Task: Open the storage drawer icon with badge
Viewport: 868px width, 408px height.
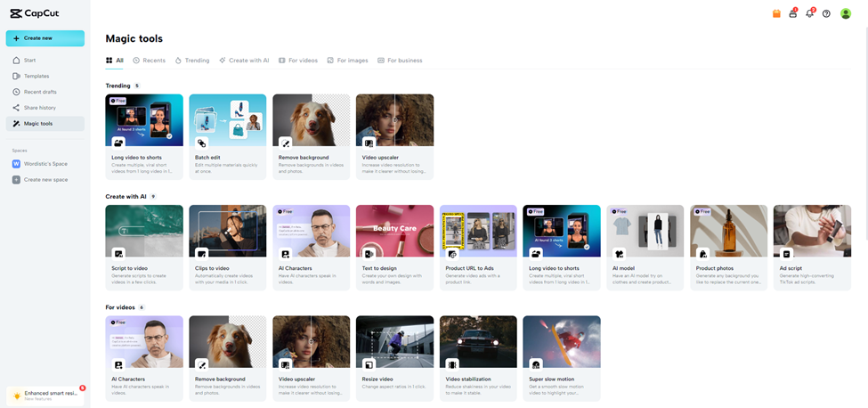Action: coord(792,14)
